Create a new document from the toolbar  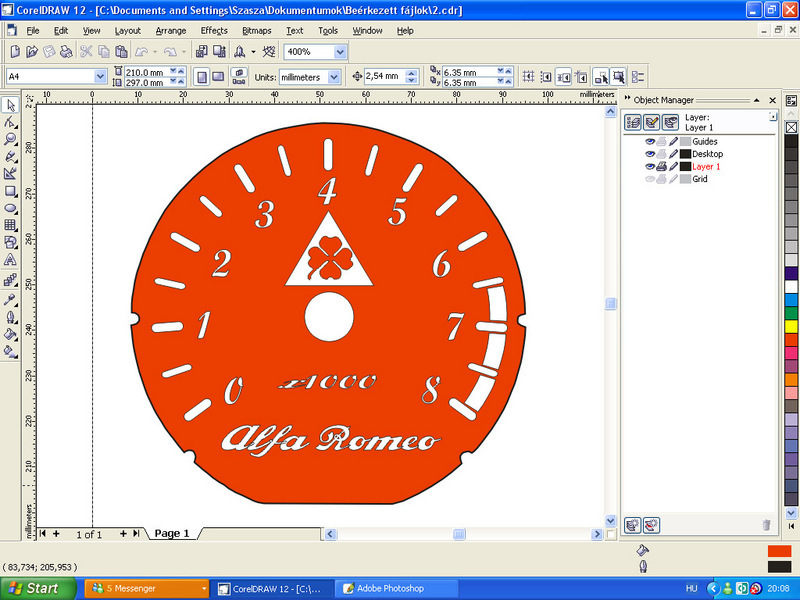click(15, 52)
